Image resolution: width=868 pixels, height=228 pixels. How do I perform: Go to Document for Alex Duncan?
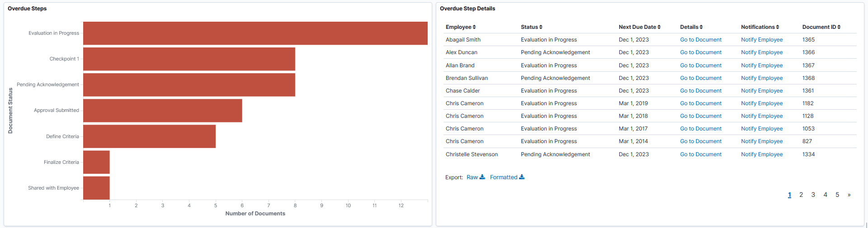[x=701, y=52]
